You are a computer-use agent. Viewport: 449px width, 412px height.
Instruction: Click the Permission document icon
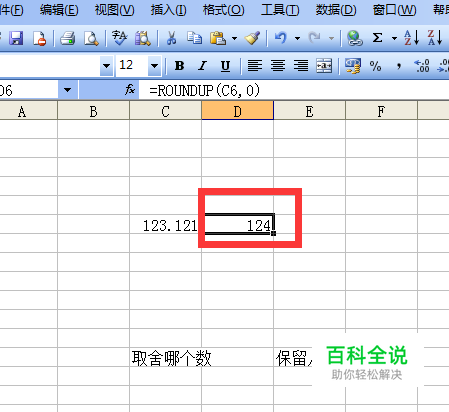[x=39, y=38]
